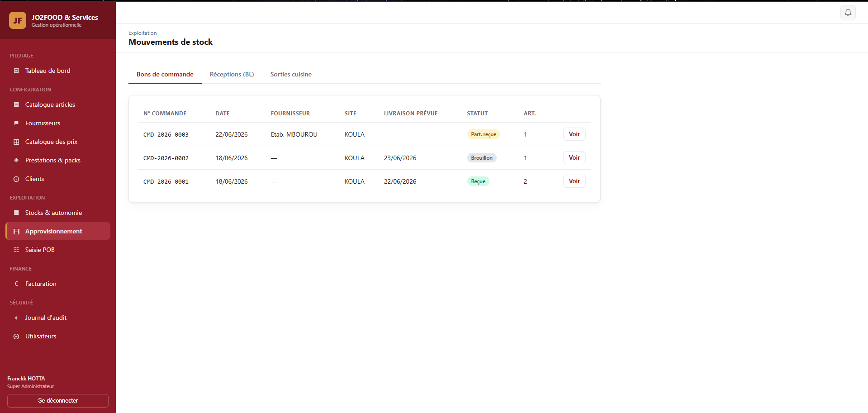Click Voir for order CMD-2026-0002

[574, 157]
